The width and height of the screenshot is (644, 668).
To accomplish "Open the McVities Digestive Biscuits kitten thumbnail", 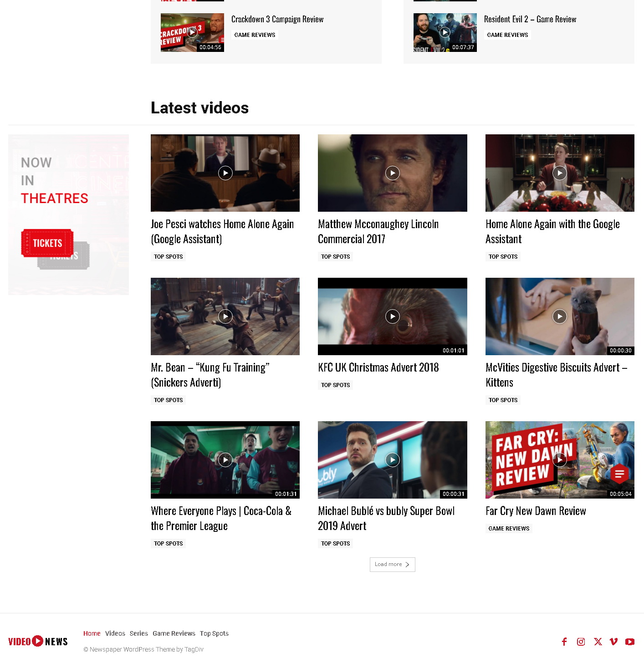I will pos(559,316).
